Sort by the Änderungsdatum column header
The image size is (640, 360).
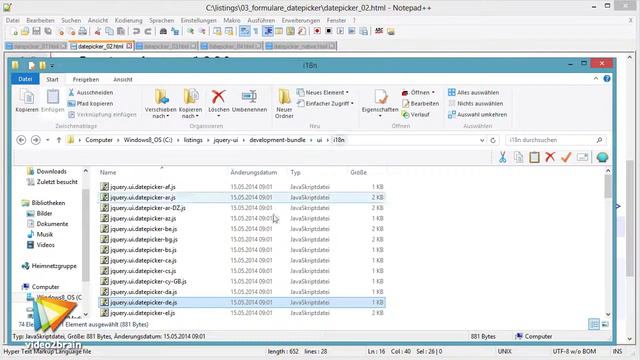(x=253, y=173)
